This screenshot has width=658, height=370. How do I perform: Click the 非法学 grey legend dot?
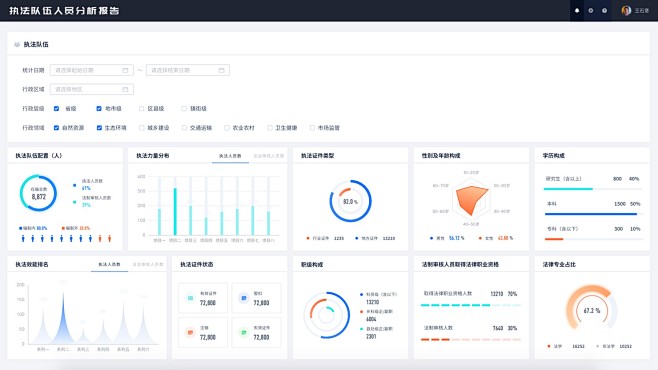pyautogui.click(x=598, y=346)
